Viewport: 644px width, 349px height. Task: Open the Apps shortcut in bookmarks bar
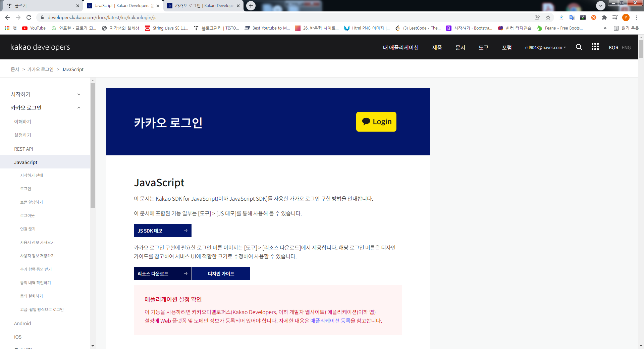tap(10, 28)
